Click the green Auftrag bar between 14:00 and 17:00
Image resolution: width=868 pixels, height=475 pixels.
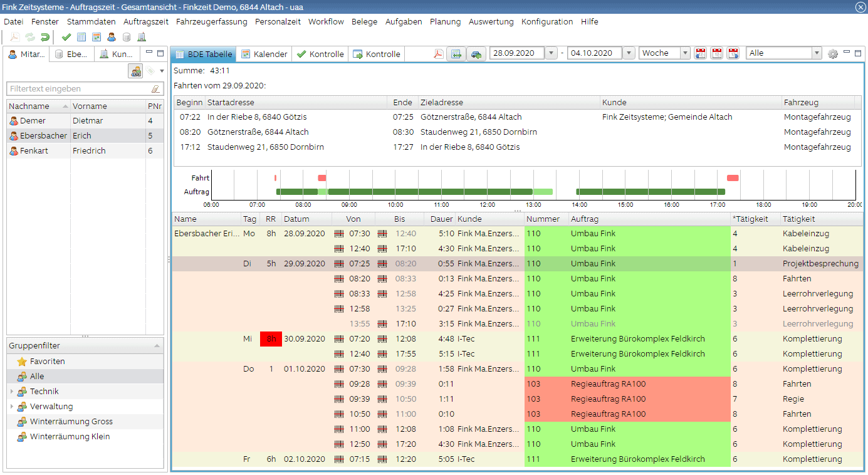point(651,192)
